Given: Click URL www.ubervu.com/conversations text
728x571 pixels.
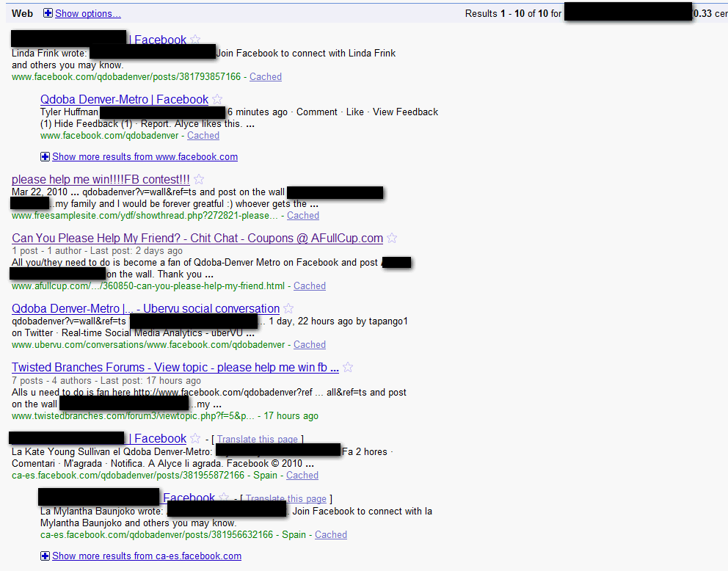Looking at the screenshot, I should click(x=148, y=344).
